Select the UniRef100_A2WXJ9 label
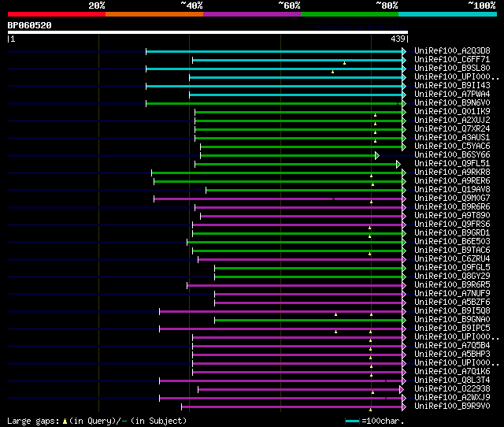This screenshot has height=427, width=504. (x=452, y=398)
